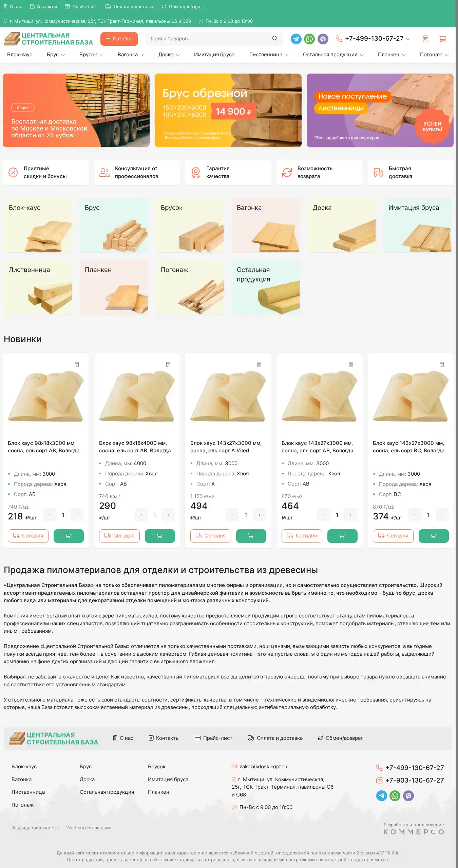Expand the Брус menu chevron
Viewport: 458px width, 868px height.
(63, 55)
